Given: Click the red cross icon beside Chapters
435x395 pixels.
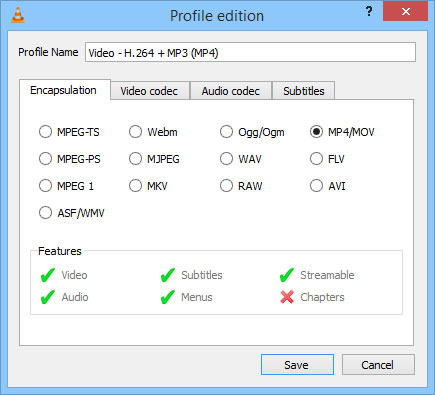Looking at the screenshot, I should 287,297.
